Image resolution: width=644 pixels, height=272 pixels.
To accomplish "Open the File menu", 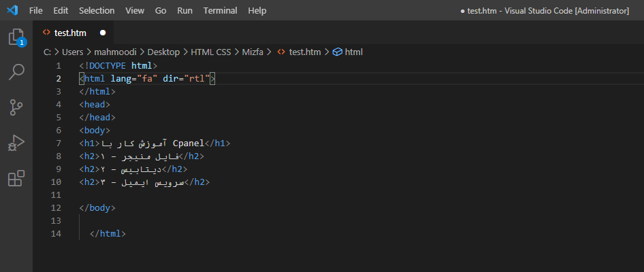I will [x=35, y=11].
